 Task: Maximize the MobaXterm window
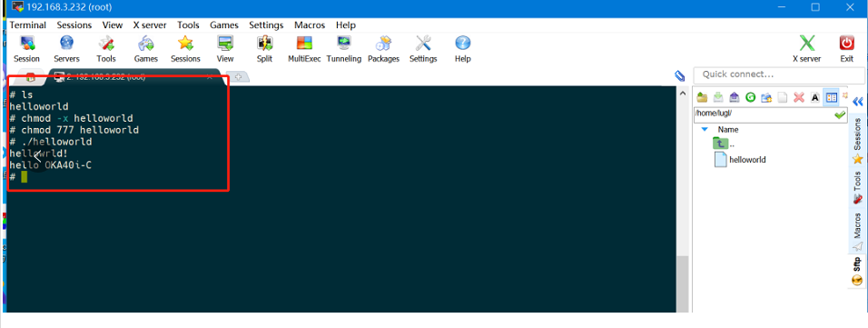point(815,6)
